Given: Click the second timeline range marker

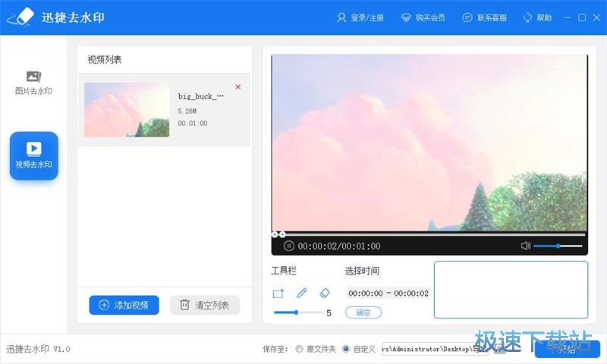Looking at the screenshot, I should point(282,234).
